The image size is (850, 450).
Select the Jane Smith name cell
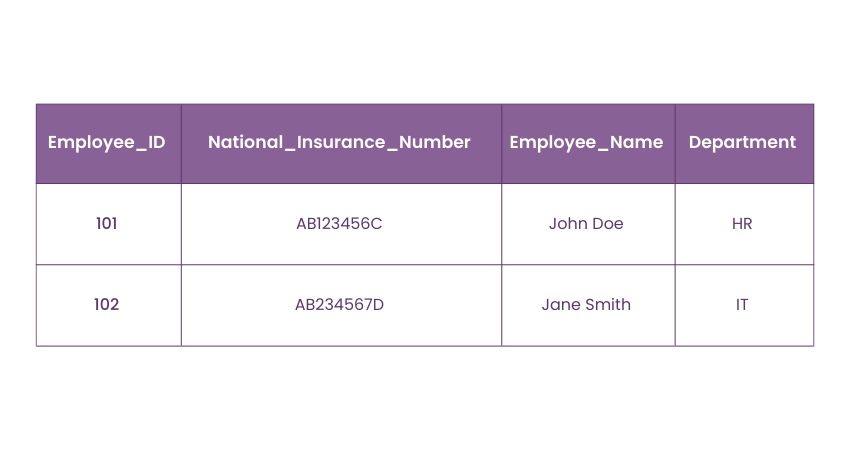pos(586,305)
